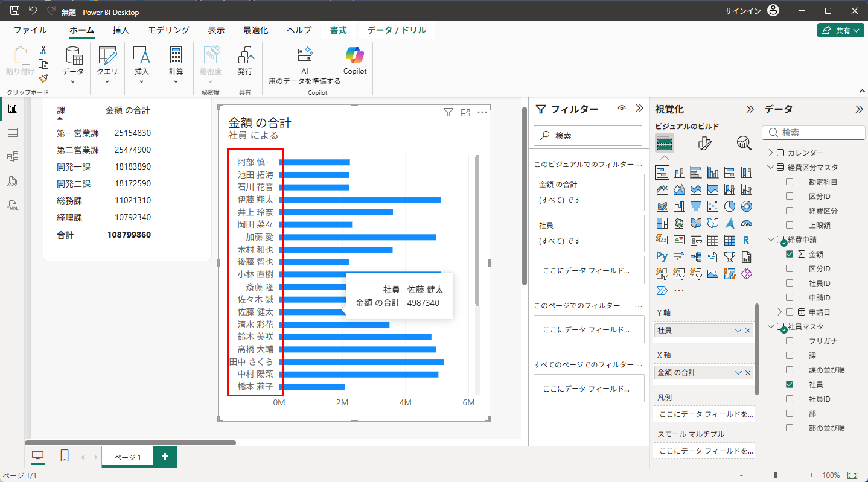The image size is (868, 482).
Task: Open TMDL view in left sidebar
Action: pos(12,205)
